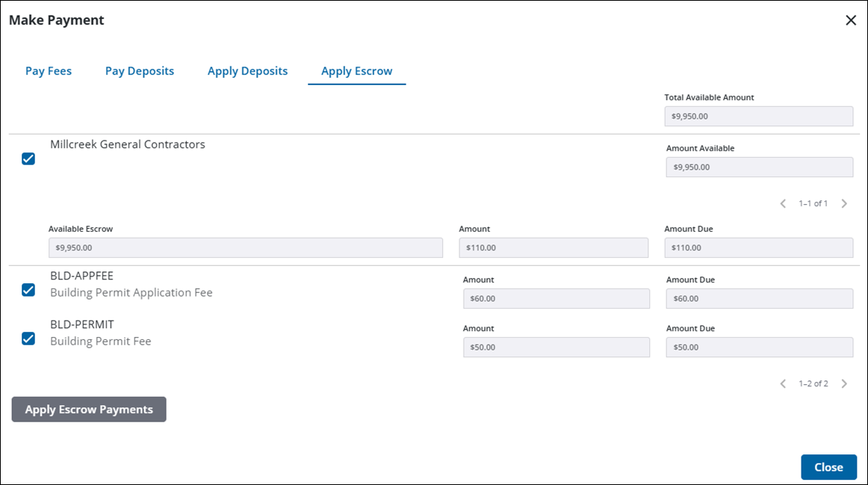The height and width of the screenshot is (485, 868).
Task: Go to next page of fee list
Action: click(x=844, y=383)
